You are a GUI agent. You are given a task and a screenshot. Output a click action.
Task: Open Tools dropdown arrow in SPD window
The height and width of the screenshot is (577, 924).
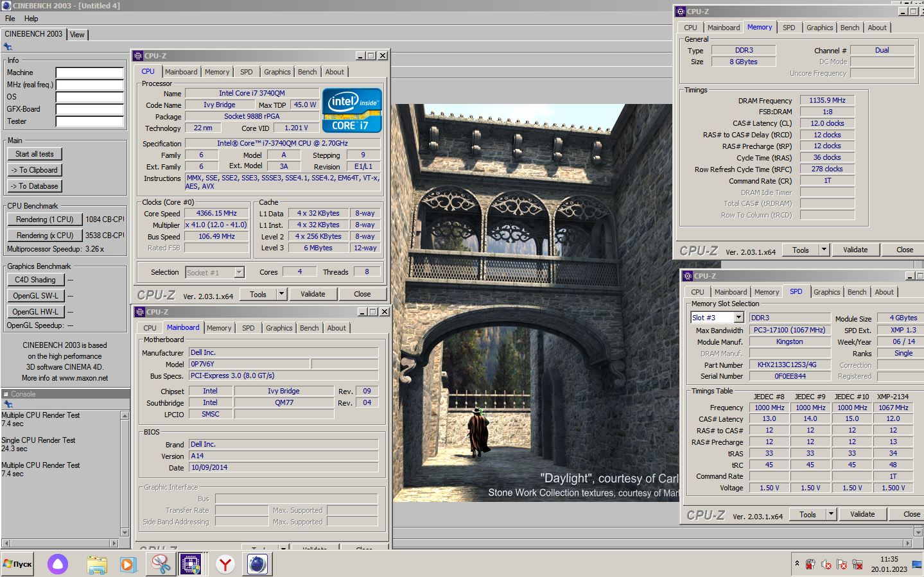(x=831, y=514)
